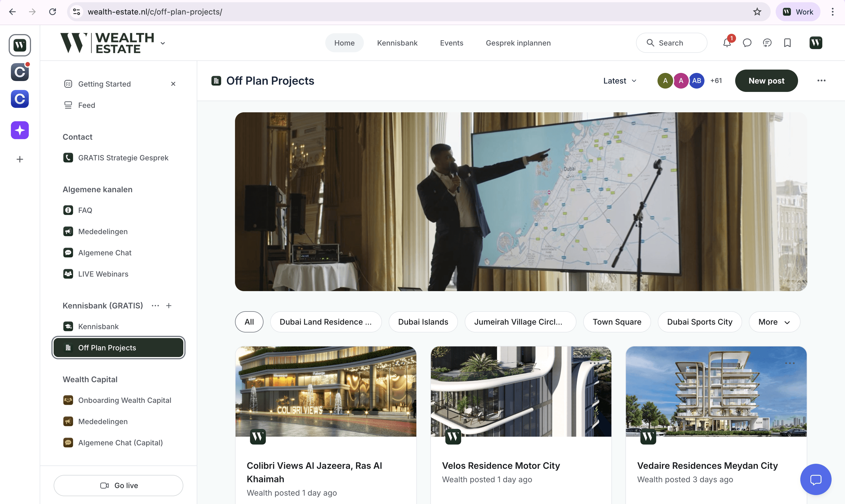This screenshot has width=845, height=504.
Task: Select the All filter pill
Action: pos(249,322)
